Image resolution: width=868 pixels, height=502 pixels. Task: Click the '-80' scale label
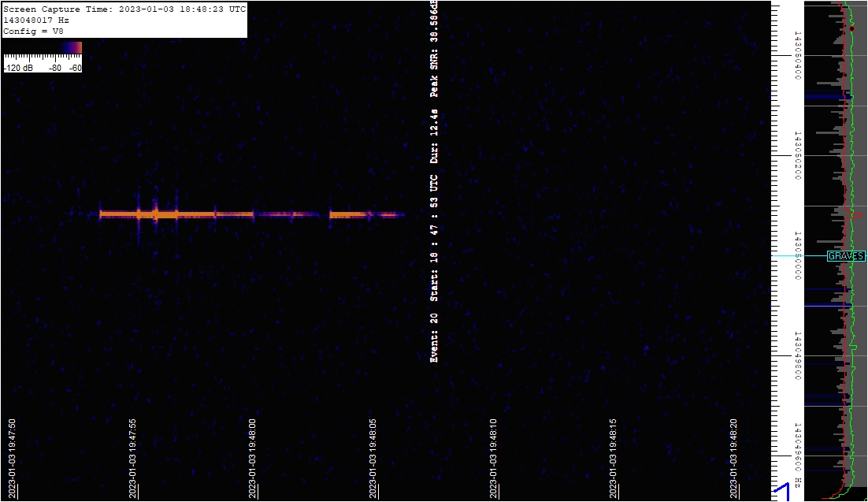coord(55,68)
